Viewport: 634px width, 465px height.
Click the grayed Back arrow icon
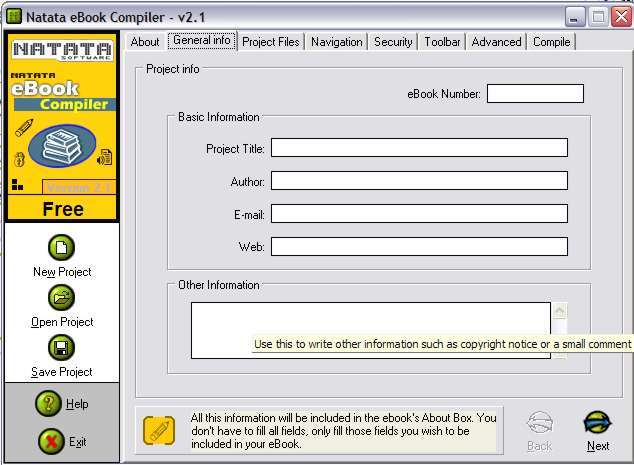coord(540,423)
